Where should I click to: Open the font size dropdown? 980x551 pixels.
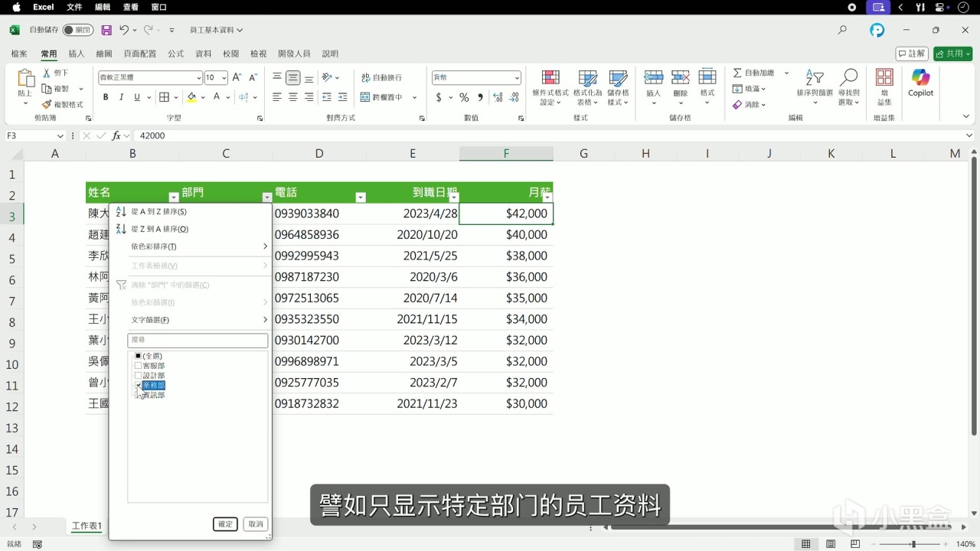[224, 77]
